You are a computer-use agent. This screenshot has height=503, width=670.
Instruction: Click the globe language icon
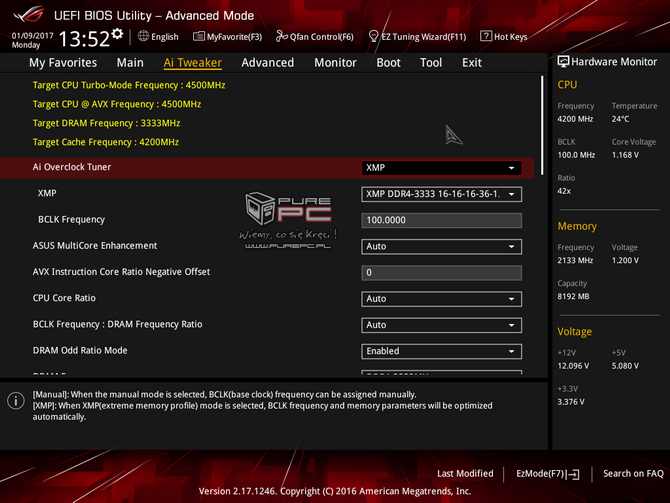(x=143, y=36)
